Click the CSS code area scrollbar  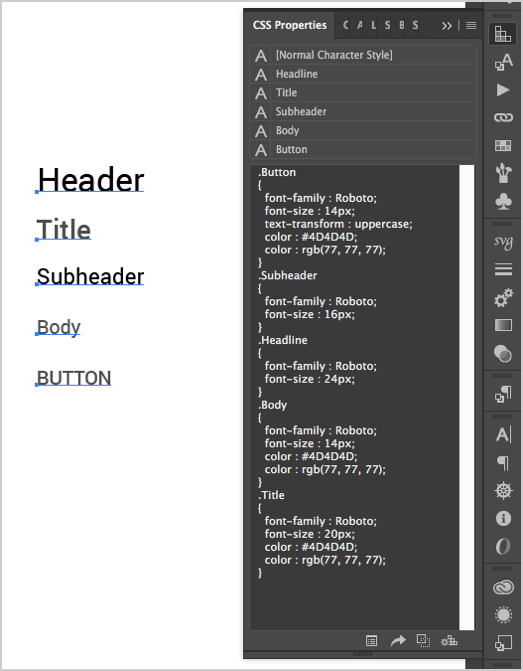(x=467, y=397)
